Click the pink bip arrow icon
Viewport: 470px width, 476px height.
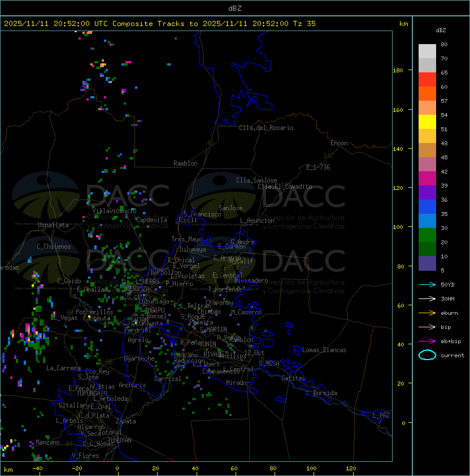point(427,327)
